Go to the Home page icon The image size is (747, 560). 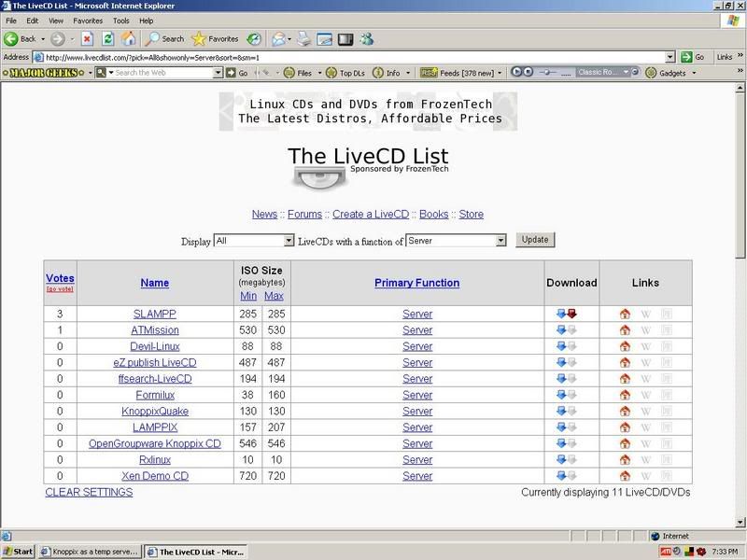tap(128, 39)
